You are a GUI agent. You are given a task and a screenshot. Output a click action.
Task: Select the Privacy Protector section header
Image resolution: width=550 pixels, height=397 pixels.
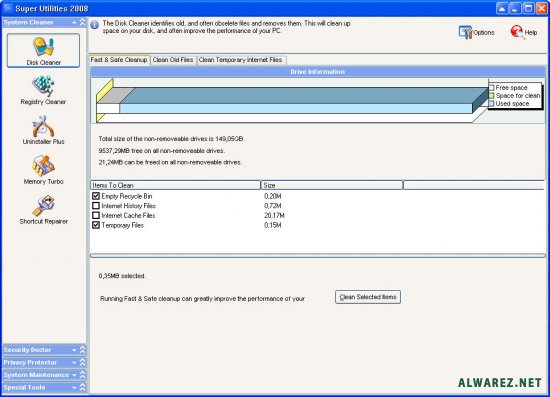tap(44, 362)
